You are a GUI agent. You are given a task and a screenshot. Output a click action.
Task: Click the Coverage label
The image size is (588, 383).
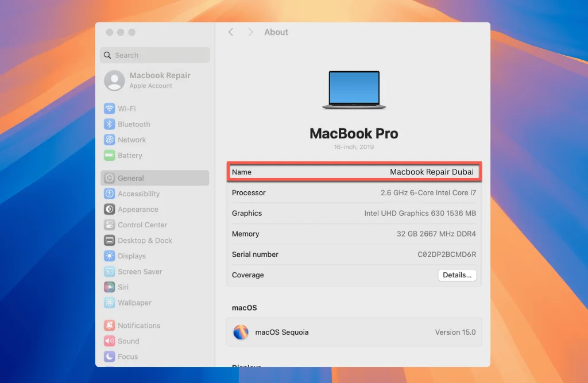[x=248, y=275]
